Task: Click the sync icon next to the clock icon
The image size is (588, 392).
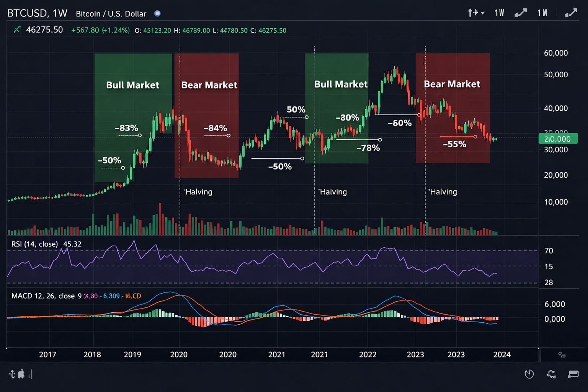Action: pyautogui.click(x=551, y=374)
